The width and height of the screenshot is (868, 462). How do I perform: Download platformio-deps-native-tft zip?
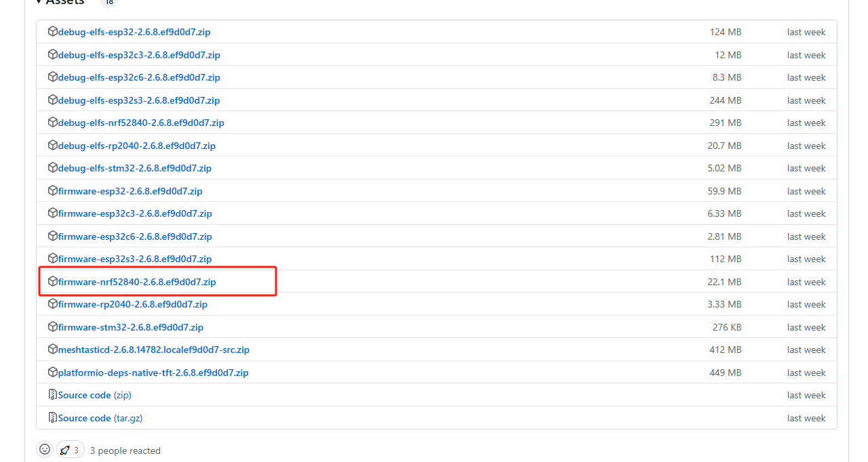pyautogui.click(x=153, y=373)
